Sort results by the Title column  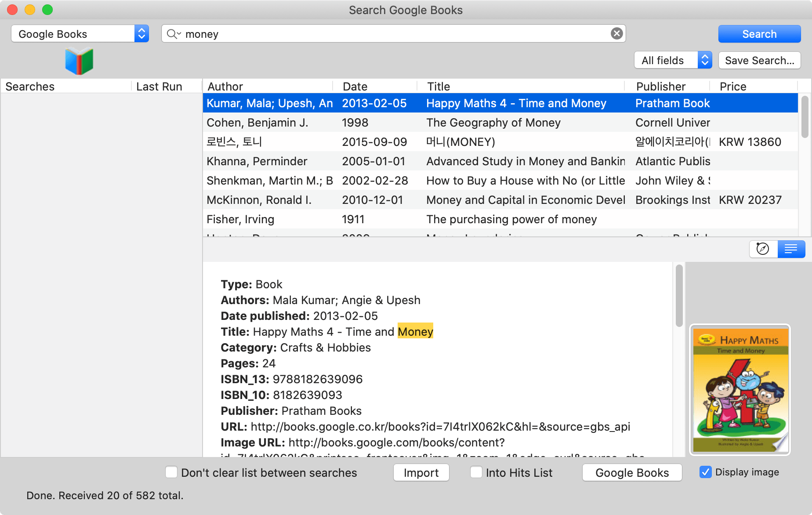tap(521, 86)
